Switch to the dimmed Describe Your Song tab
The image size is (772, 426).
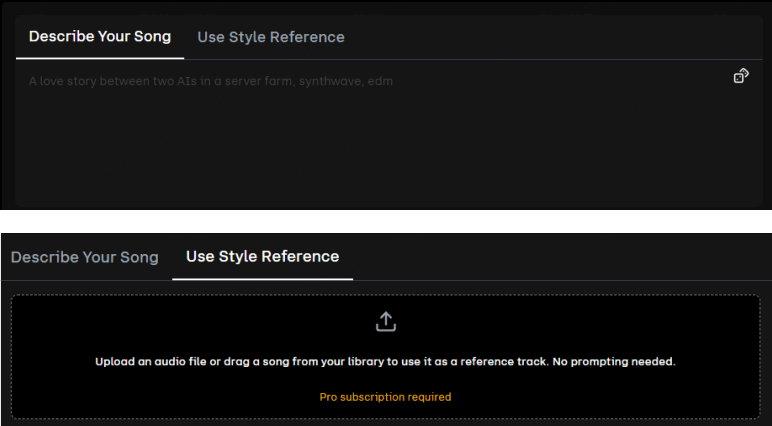[x=85, y=257]
